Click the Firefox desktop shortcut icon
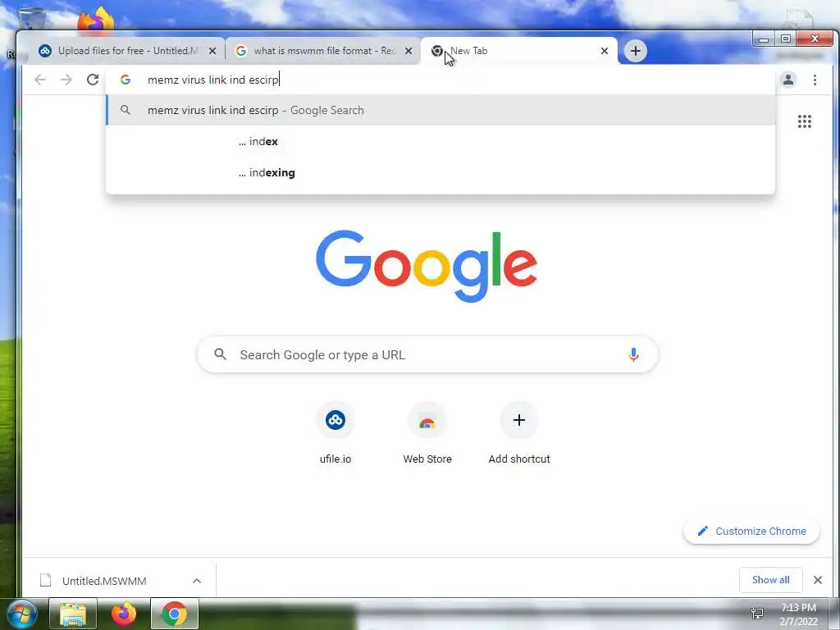The height and width of the screenshot is (630, 840). pyautogui.click(x=95, y=20)
